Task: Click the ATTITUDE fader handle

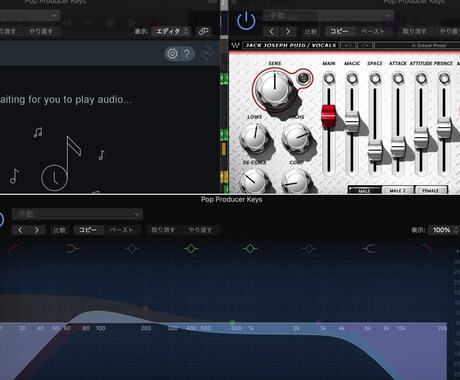Action: pos(421,139)
